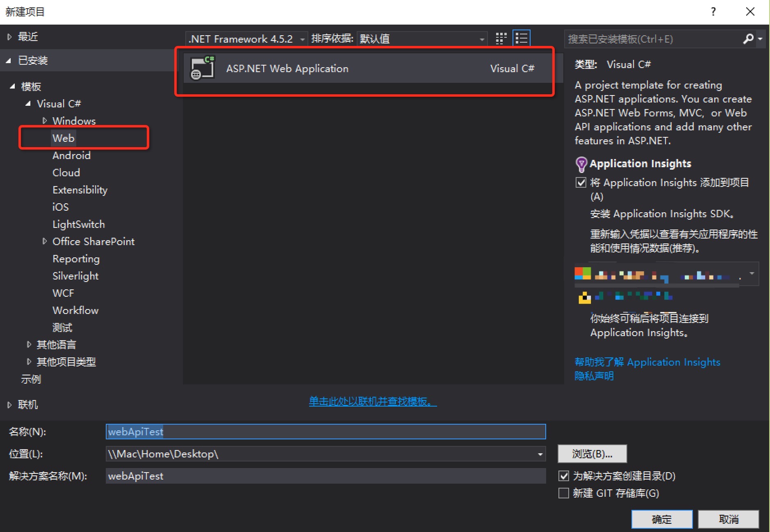Image resolution: width=770 pixels, height=532 pixels.
Task: Open the sort by default value dropdown
Action: (x=422, y=39)
